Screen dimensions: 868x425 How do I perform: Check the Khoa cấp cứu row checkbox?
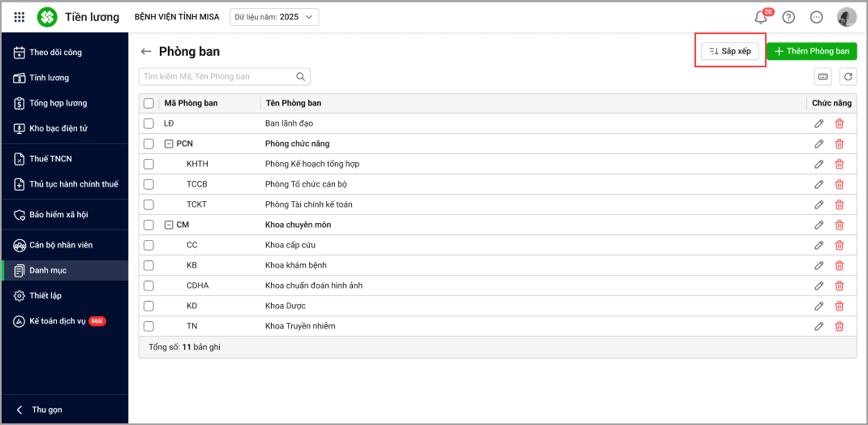pyautogui.click(x=148, y=245)
